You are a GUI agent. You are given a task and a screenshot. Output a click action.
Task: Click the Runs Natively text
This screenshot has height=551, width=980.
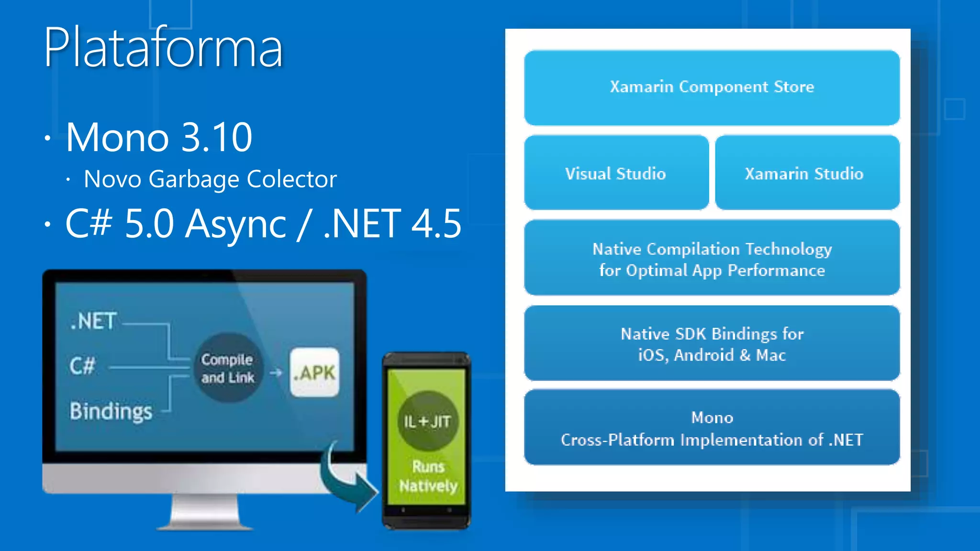click(x=428, y=476)
